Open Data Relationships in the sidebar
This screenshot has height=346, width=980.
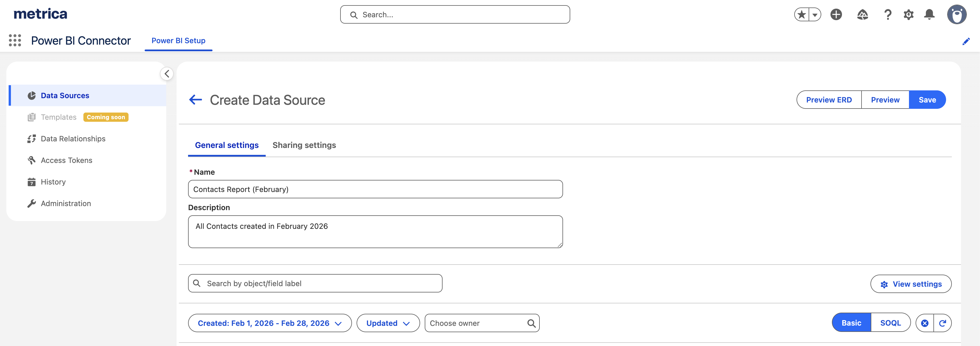[x=73, y=138]
